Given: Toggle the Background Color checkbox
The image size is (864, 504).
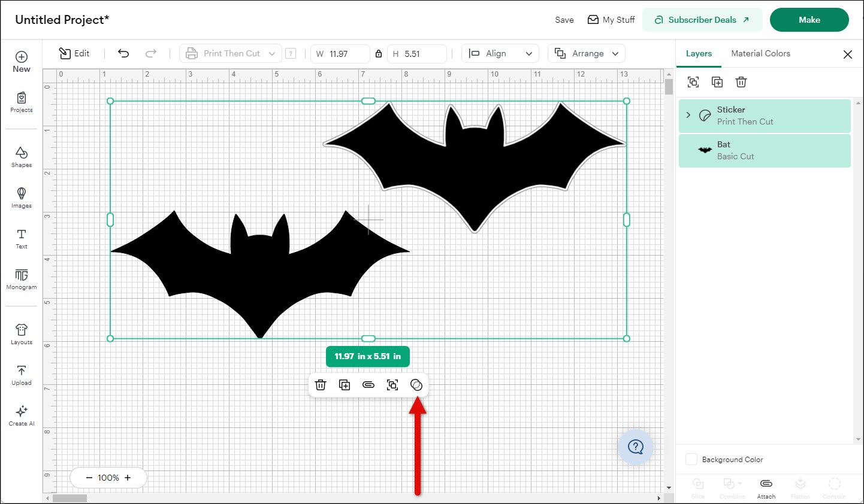Looking at the screenshot, I should point(691,459).
